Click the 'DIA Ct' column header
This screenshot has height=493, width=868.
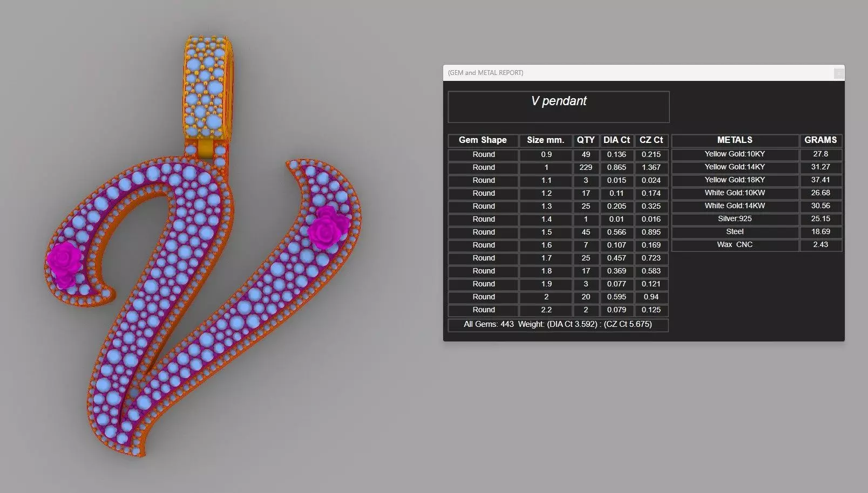(617, 140)
